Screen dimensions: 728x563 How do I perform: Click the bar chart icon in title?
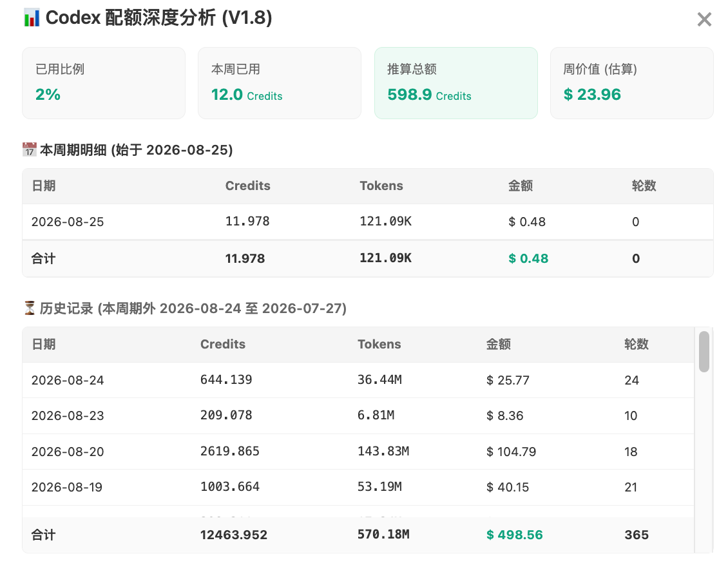tap(32, 18)
